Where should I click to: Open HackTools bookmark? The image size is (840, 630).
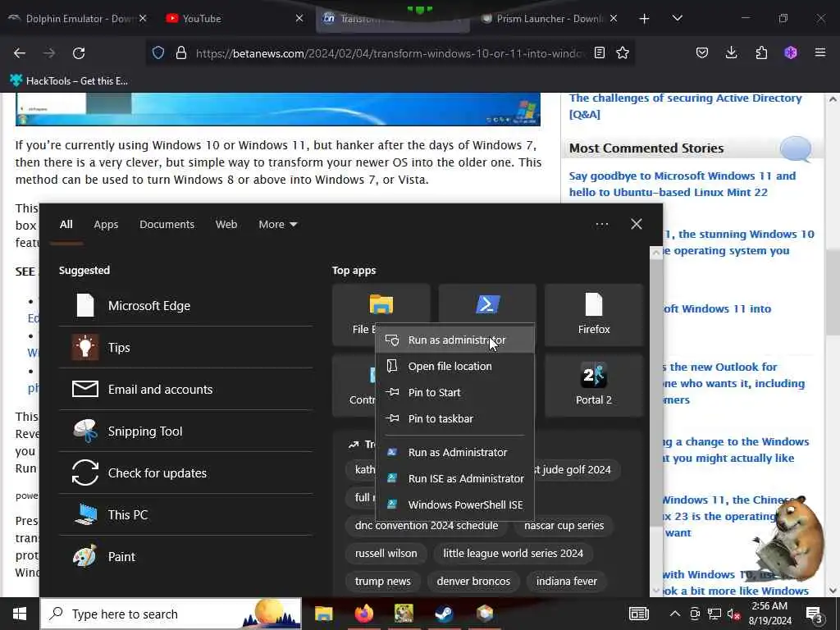[69, 81]
